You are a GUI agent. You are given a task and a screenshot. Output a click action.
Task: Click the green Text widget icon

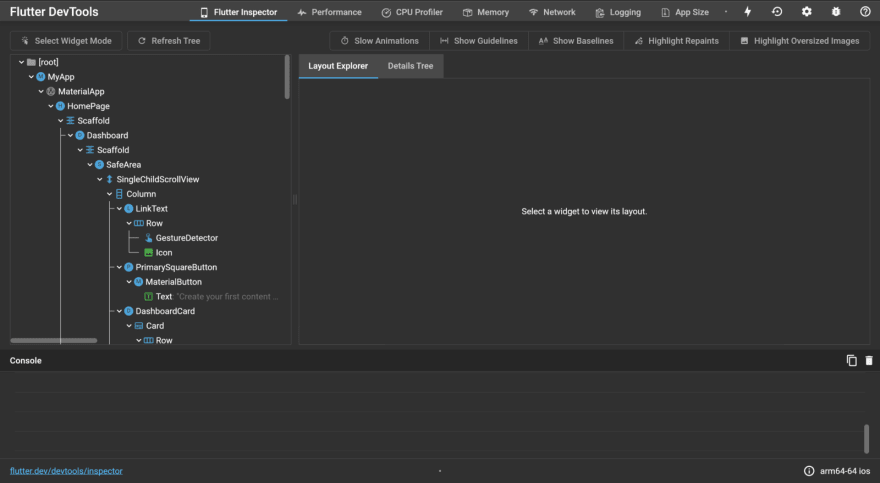tap(149, 296)
